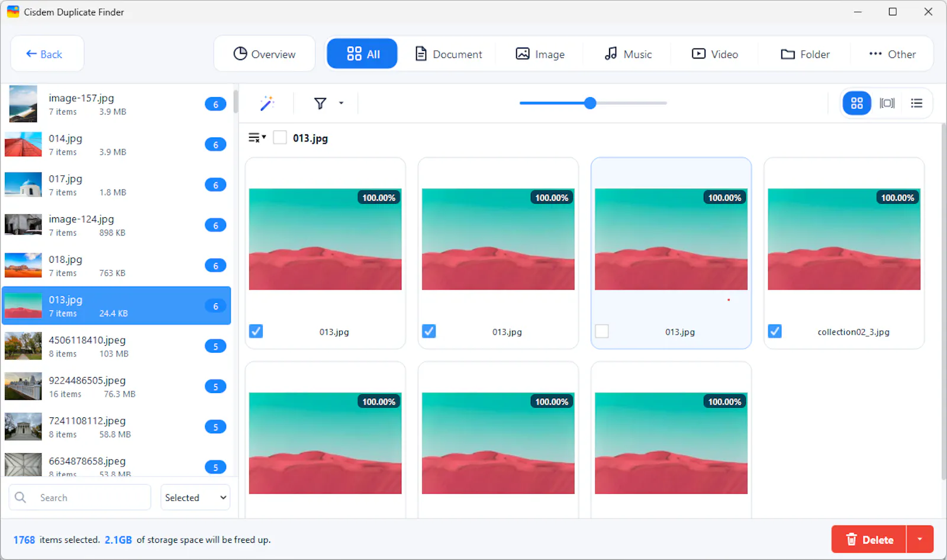Image resolution: width=947 pixels, height=560 pixels.
Task: Uncheck the second 013.jpg thumbnail checkbox
Action: 429,332
